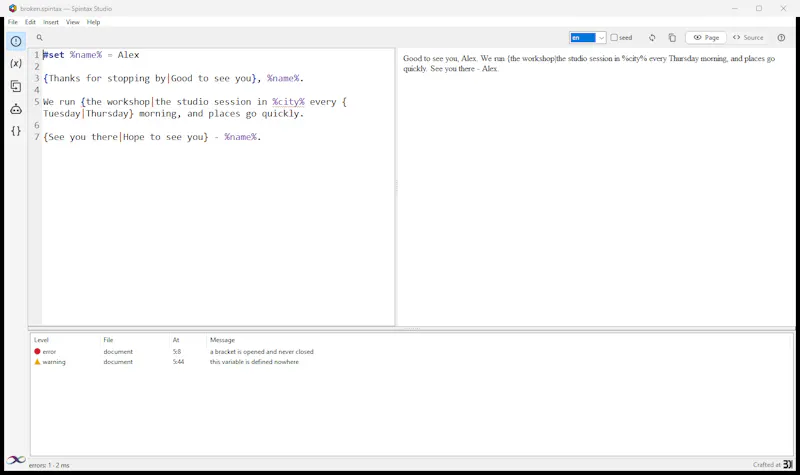Click the vertical splitter between editor and preview
This screenshot has height=475, width=800.
(396, 187)
